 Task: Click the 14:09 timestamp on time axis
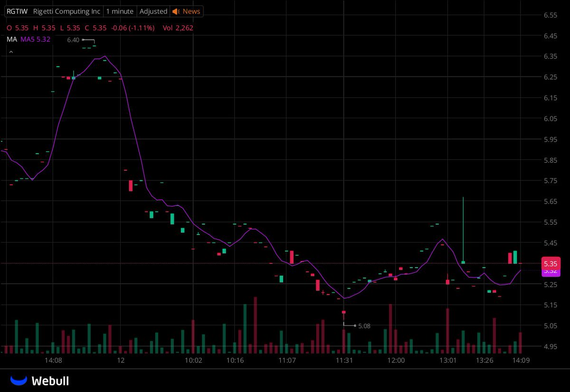(x=521, y=360)
